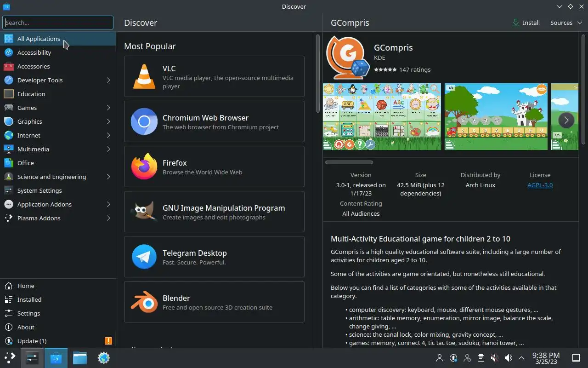Show the Installed applications list
588x368 pixels.
tap(58, 299)
